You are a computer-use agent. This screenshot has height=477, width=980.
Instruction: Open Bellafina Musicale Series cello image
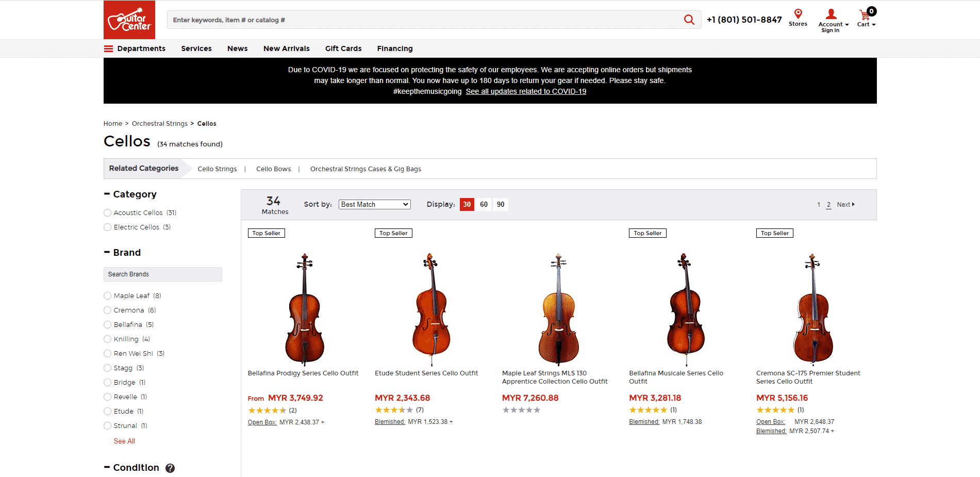686,309
